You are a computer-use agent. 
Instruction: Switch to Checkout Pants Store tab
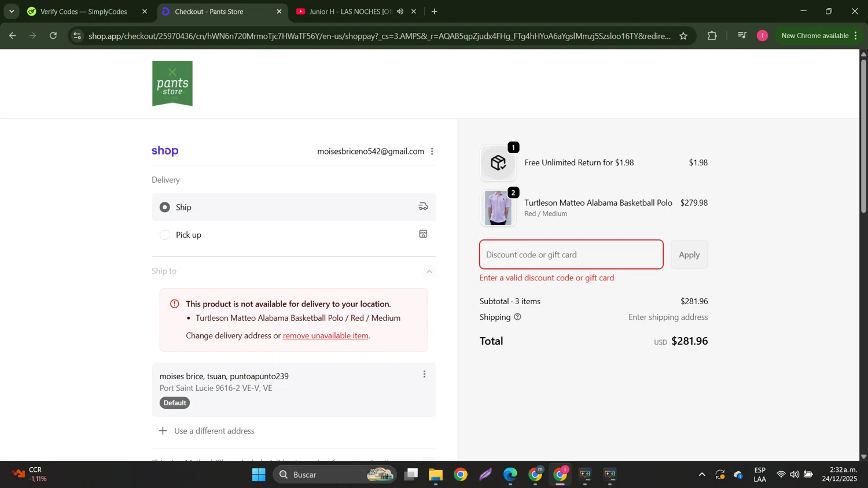tap(222, 12)
